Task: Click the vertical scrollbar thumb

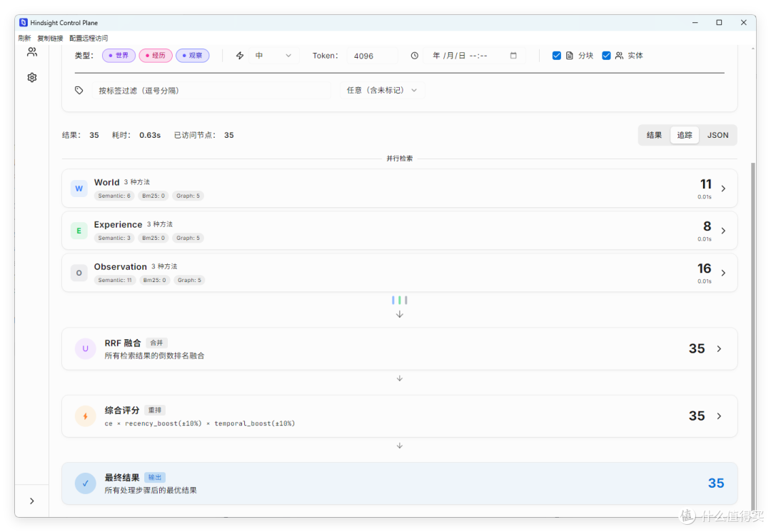Action: click(x=753, y=337)
